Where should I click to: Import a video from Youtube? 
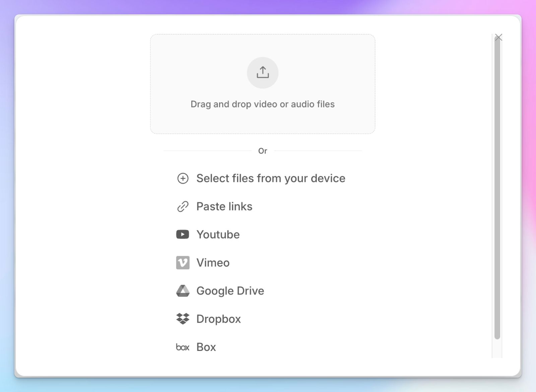click(x=218, y=235)
